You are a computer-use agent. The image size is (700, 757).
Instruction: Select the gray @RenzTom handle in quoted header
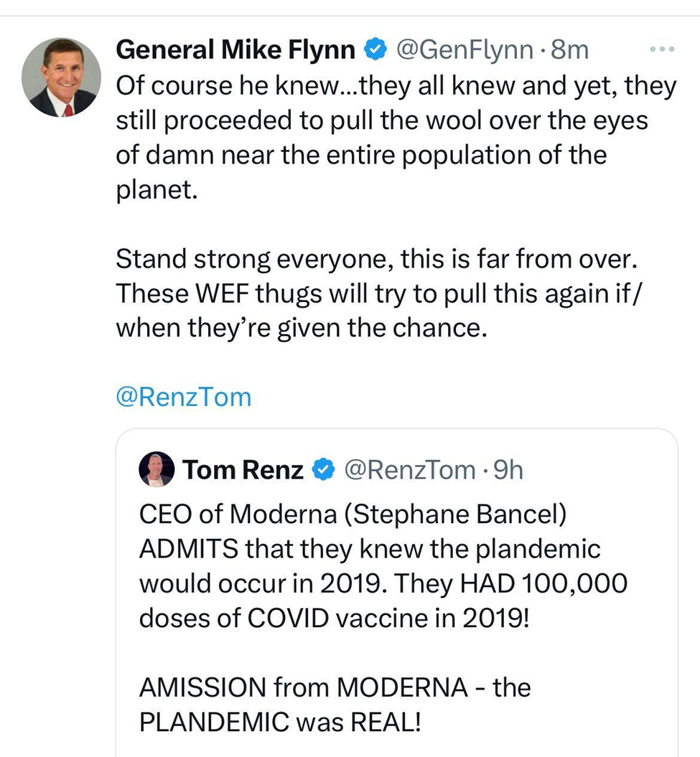pos(410,470)
